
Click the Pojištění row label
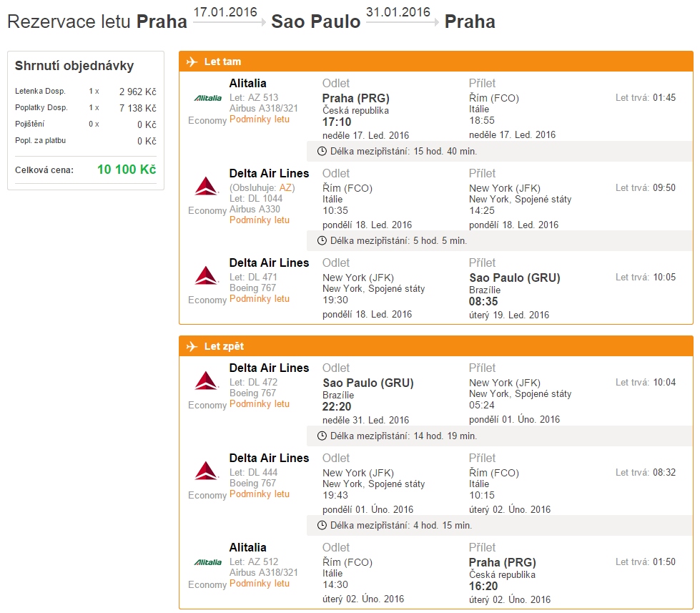[29, 124]
